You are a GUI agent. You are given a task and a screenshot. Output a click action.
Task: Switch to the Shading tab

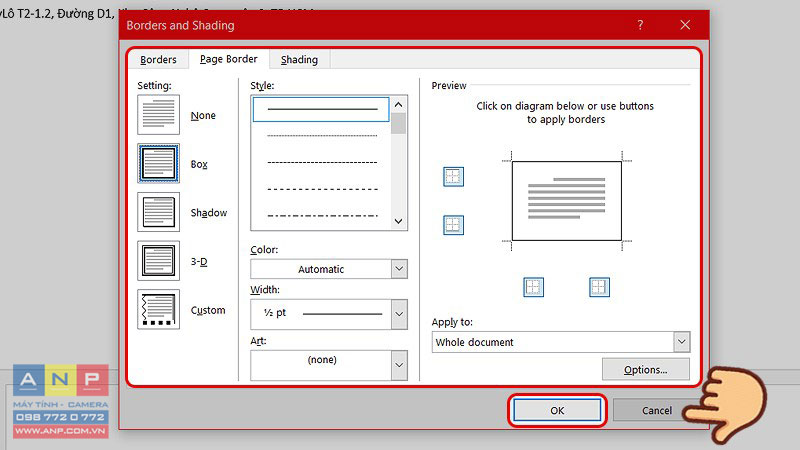point(299,60)
